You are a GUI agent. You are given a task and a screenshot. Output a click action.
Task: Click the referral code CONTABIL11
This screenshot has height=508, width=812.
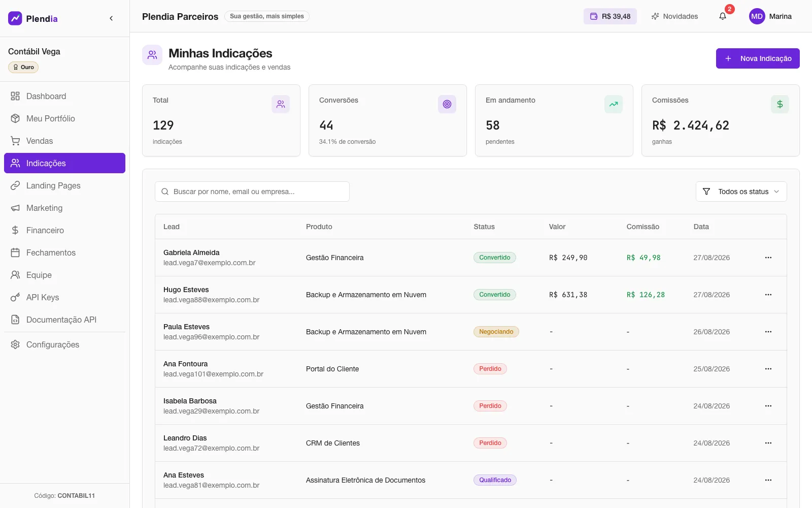tap(76, 496)
